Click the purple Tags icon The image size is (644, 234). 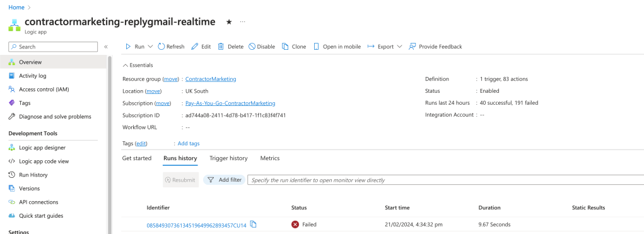(12, 103)
